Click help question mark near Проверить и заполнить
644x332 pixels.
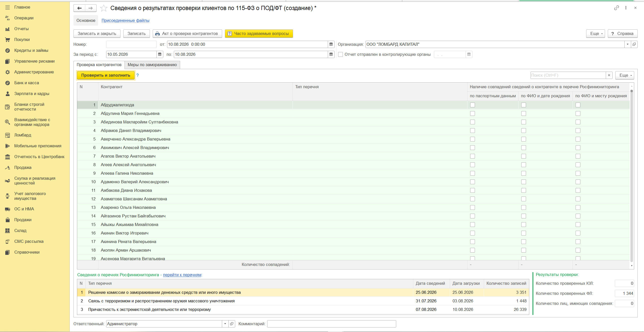[138, 75]
